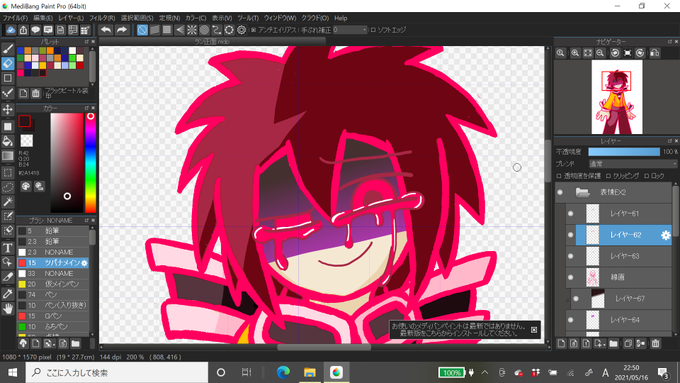Close the update notification popup
Image resolution: width=680 pixels, height=383 pixels.
tap(534, 330)
